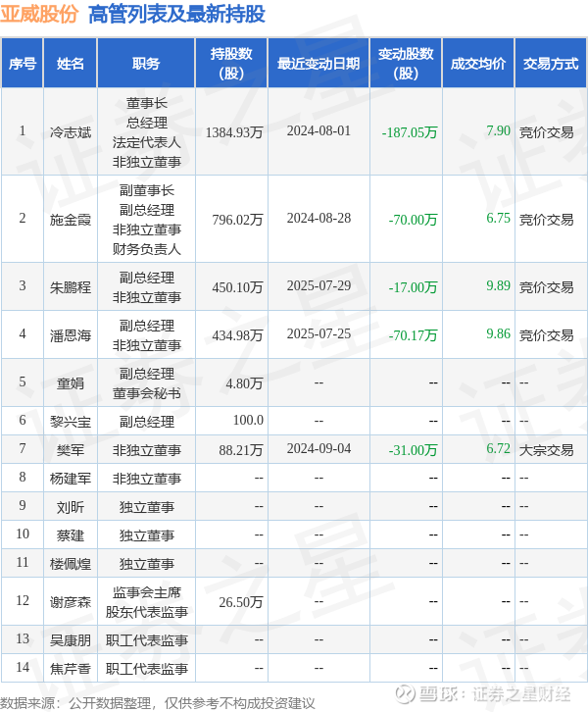
Task: Click the date 2024-09-04
Action: pos(318,448)
